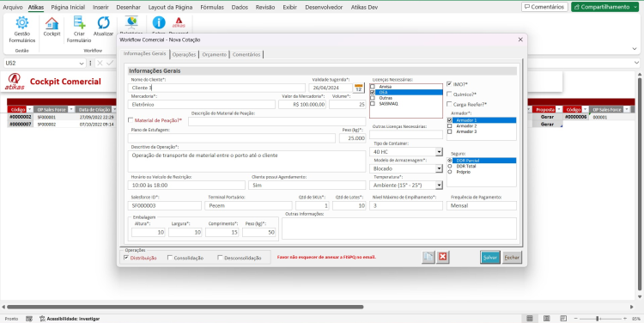Open the left table's OP Sales Force filter

pyautogui.click(x=70, y=110)
